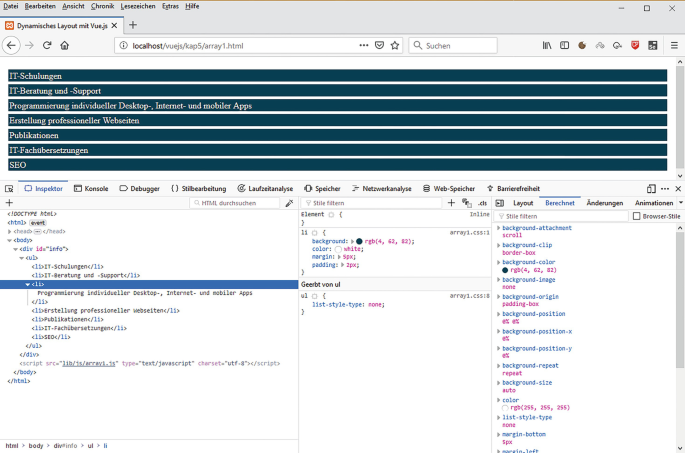Collapse the div id="info" node
This screenshot has width=685, height=453.
pyautogui.click(x=16, y=248)
